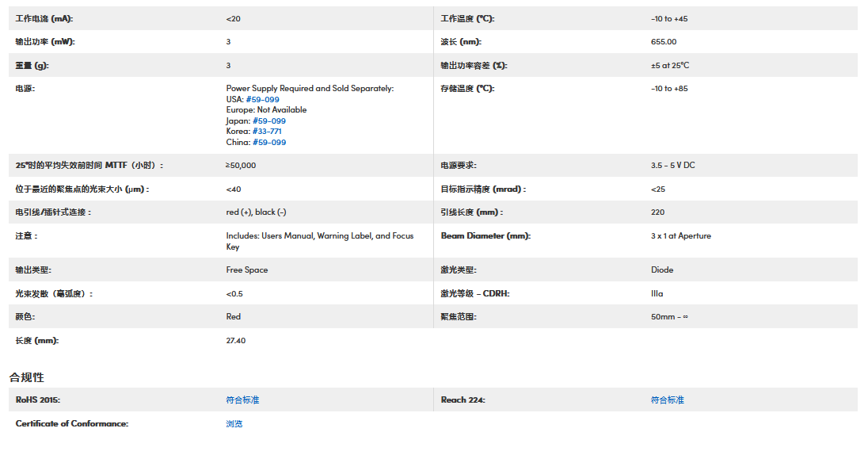The height and width of the screenshot is (455, 868).
Task: Click the Beam Diameter (mm) label
Action: [485, 236]
